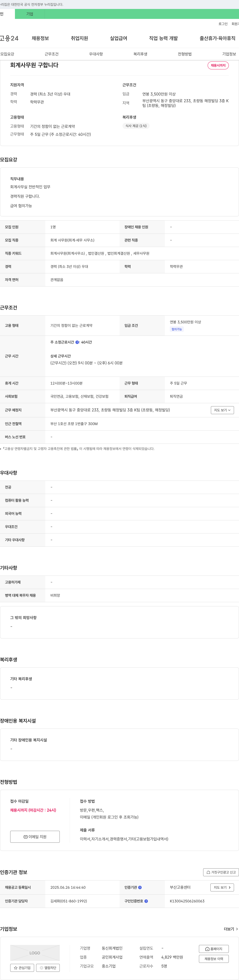Click the 직종 키워드 value starting 회계사무원(회계사무소)

click(x=100, y=253)
